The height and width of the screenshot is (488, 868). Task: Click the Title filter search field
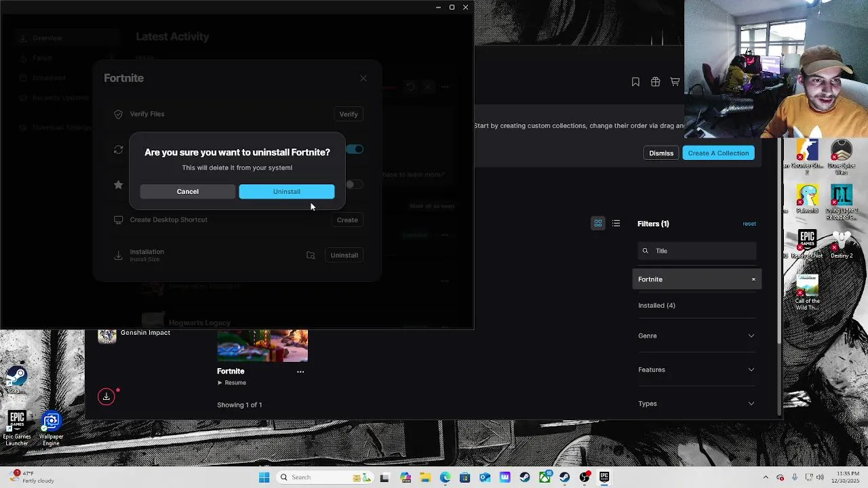[697, 251]
